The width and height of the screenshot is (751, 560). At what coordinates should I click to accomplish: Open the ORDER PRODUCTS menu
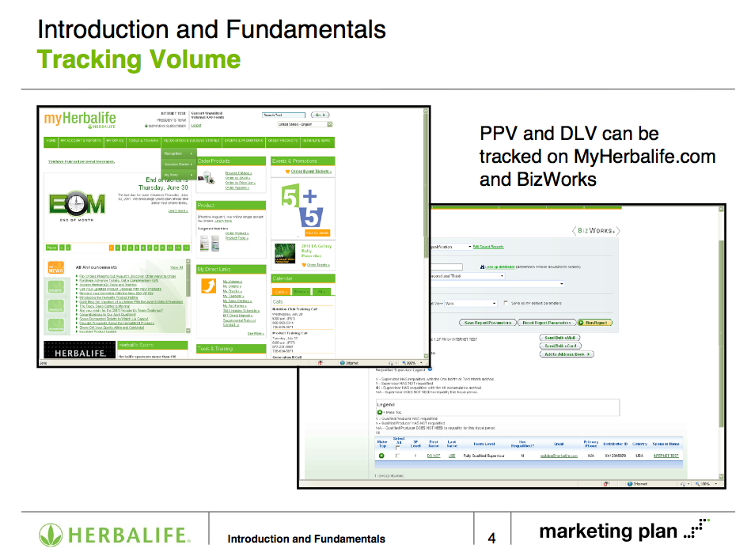283,141
